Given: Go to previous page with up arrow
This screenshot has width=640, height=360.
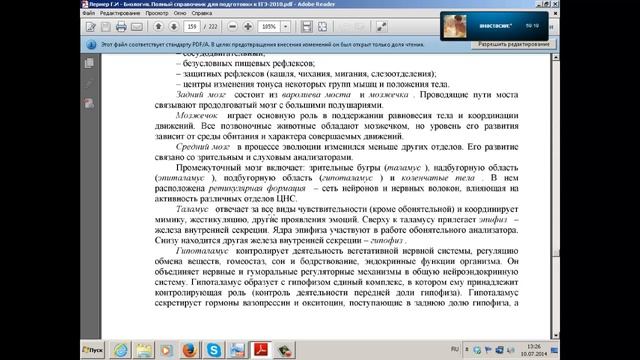Looking at the screenshot, I should 158,27.
